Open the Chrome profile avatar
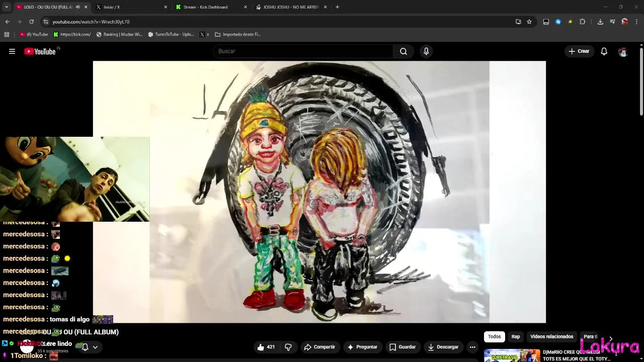 [624, 22]
